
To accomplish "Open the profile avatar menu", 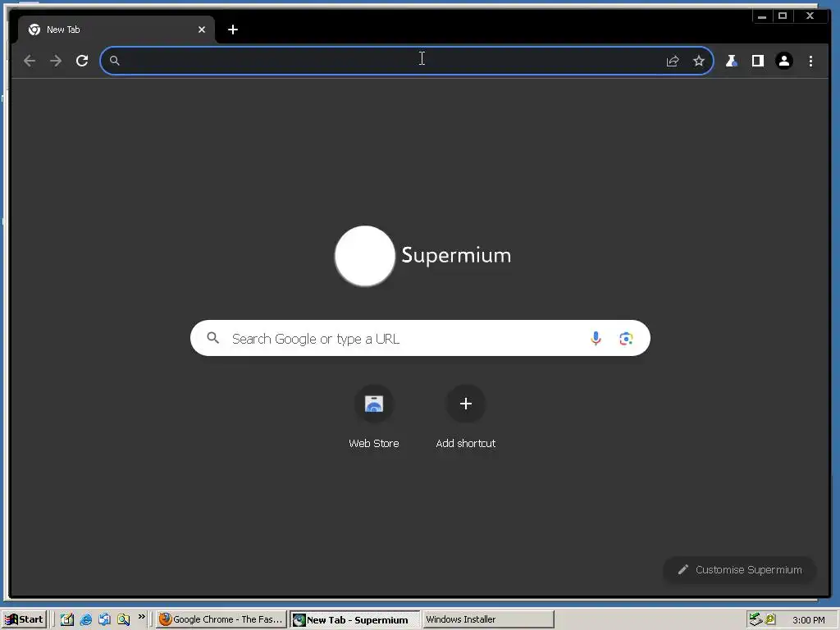I will coord(783,61).
